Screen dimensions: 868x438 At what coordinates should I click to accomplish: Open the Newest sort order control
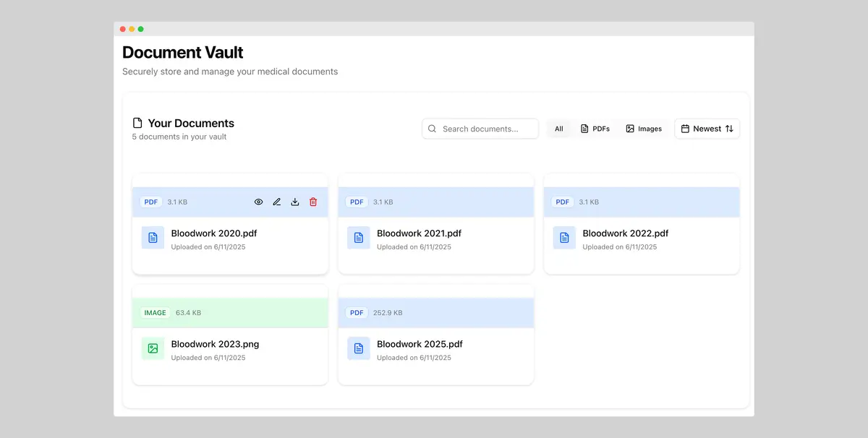coord(707,128)
